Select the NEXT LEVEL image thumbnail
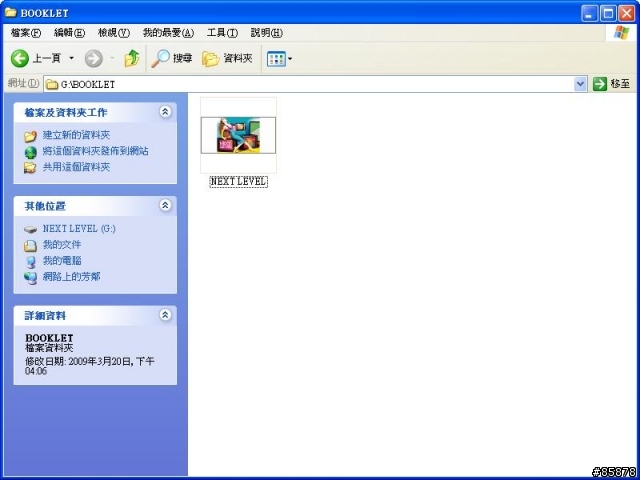This screenshot has width=640, height=480. coord(238,135)
